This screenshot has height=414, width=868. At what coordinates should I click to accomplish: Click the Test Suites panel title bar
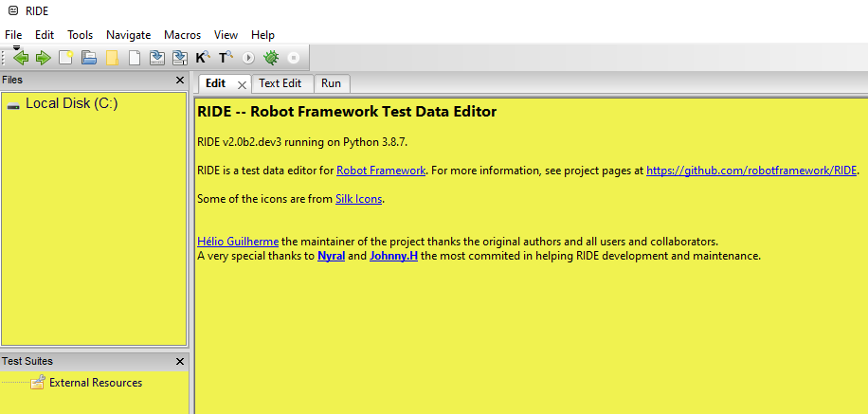(x=94, y=361)
